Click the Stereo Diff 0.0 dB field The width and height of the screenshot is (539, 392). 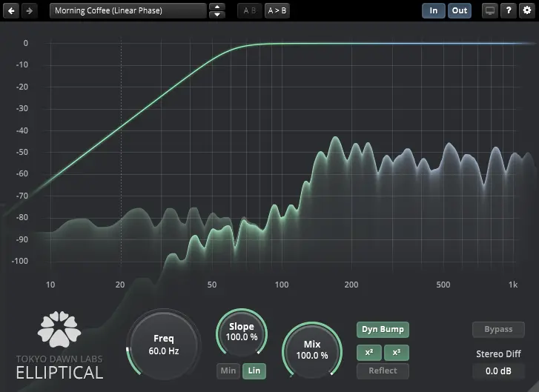pyautogui.click(x=498, y=371)
